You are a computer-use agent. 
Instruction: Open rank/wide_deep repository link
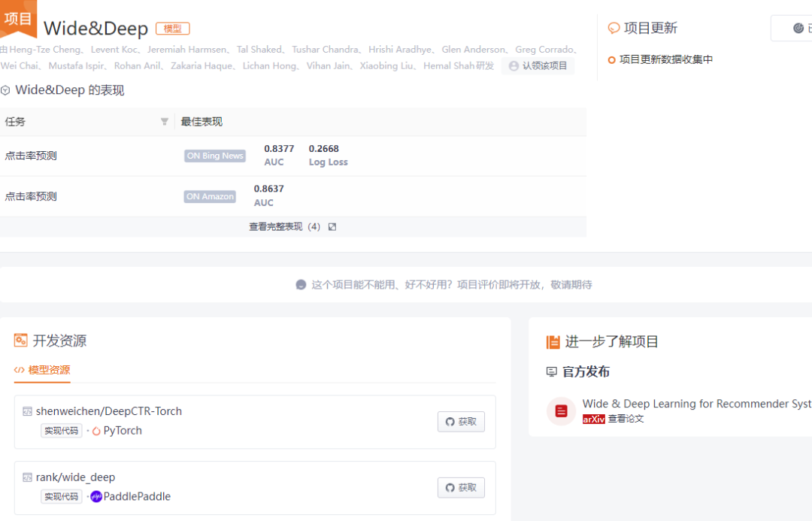[76, 477]
